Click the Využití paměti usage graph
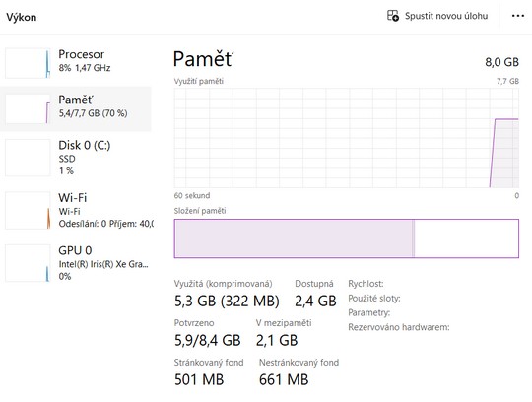532x402 pixels. pos(347,138)
